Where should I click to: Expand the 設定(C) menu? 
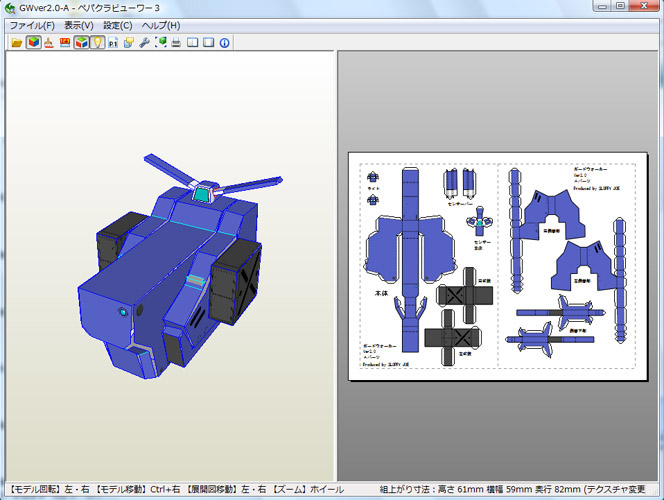(117, 25)
